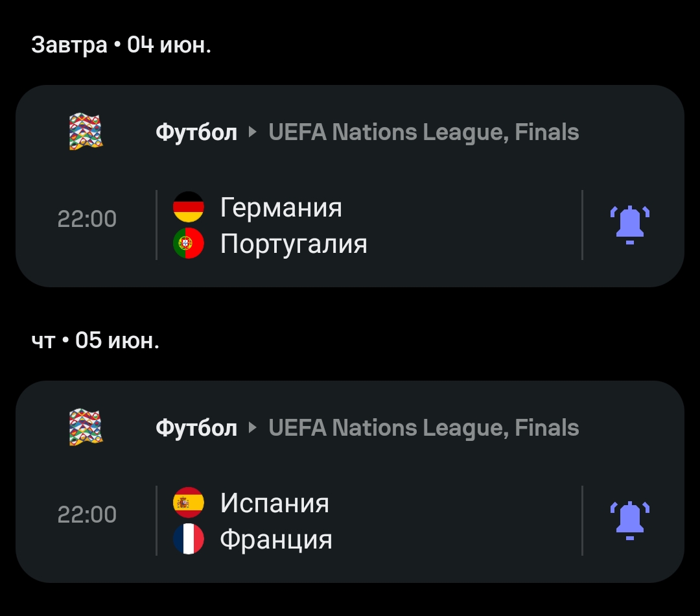Select the 22:00 time of Germany match

[x=87, y=219]
